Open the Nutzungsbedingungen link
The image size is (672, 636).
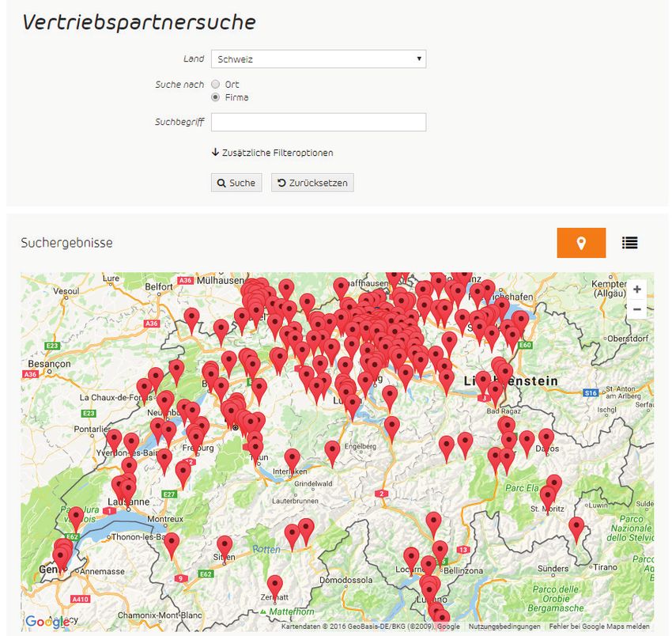click(504, 627)
